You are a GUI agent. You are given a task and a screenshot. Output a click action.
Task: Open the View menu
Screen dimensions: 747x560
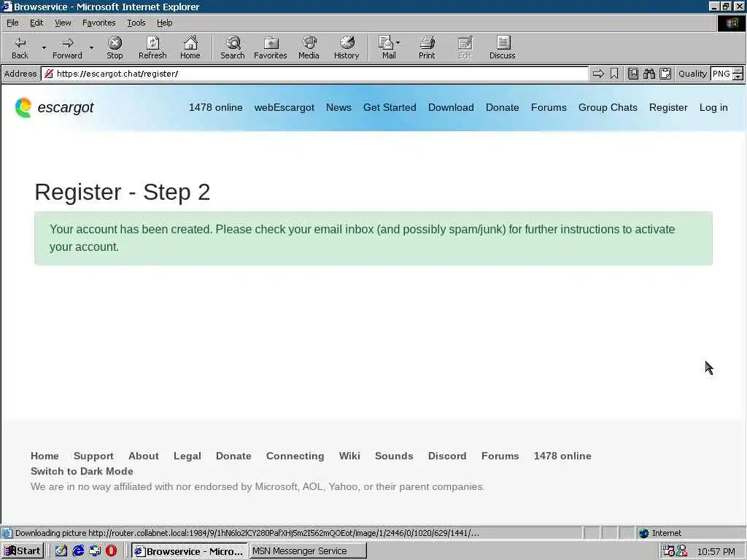coord(63,23)
